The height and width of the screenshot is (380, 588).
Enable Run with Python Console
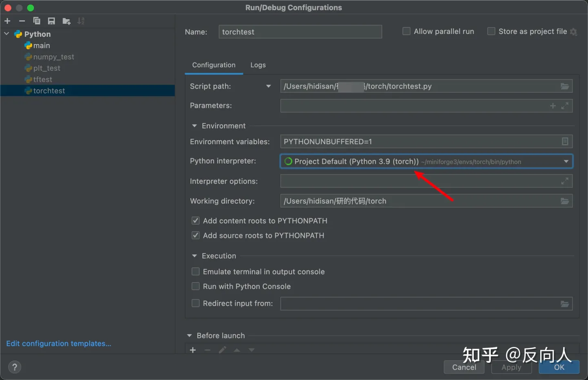coord(196,286)
